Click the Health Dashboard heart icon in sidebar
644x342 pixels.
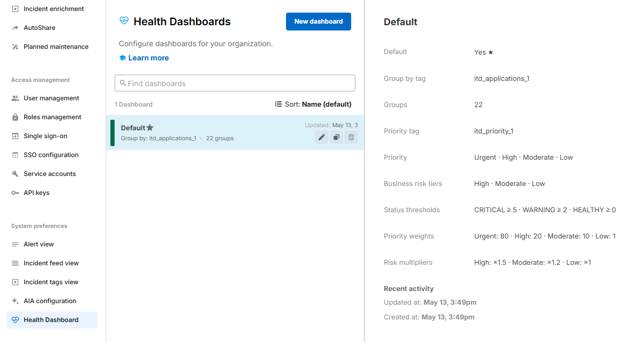(x=15, y=320)
